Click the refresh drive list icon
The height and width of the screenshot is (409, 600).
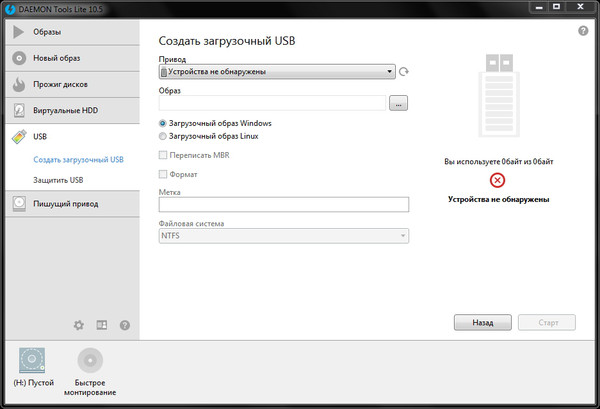click(404, 72)
